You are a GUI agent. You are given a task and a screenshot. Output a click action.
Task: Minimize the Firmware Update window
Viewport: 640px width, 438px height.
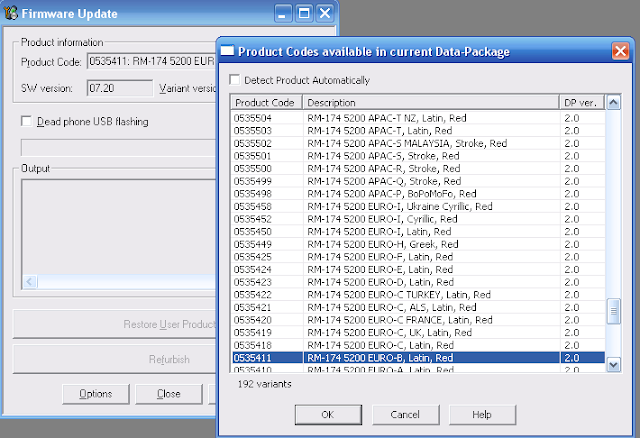tap(283, 13)
